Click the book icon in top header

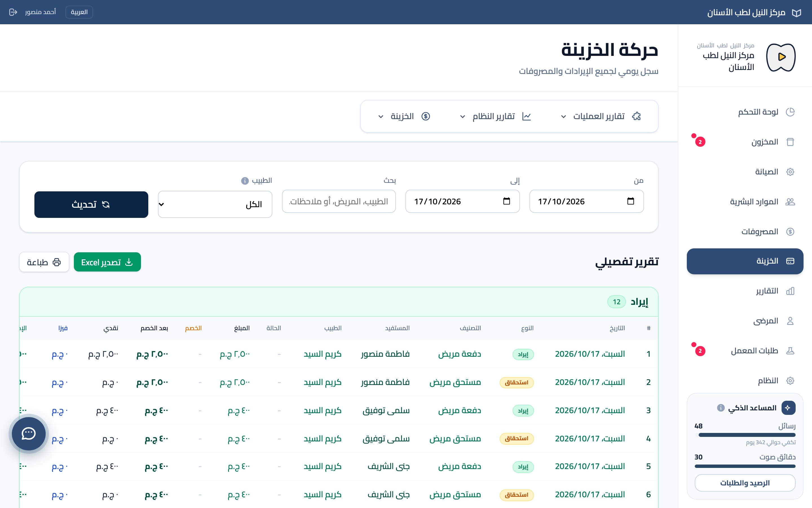[796, 13]
